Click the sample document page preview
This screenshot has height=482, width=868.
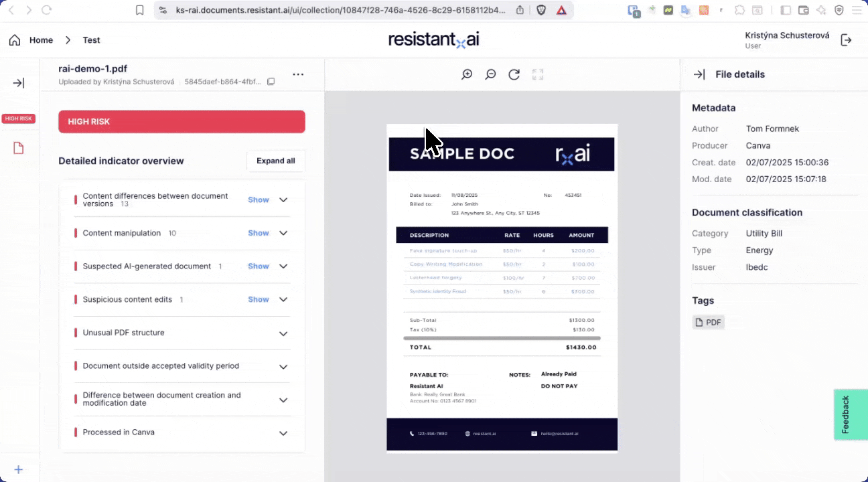click(x=502, y=288)
